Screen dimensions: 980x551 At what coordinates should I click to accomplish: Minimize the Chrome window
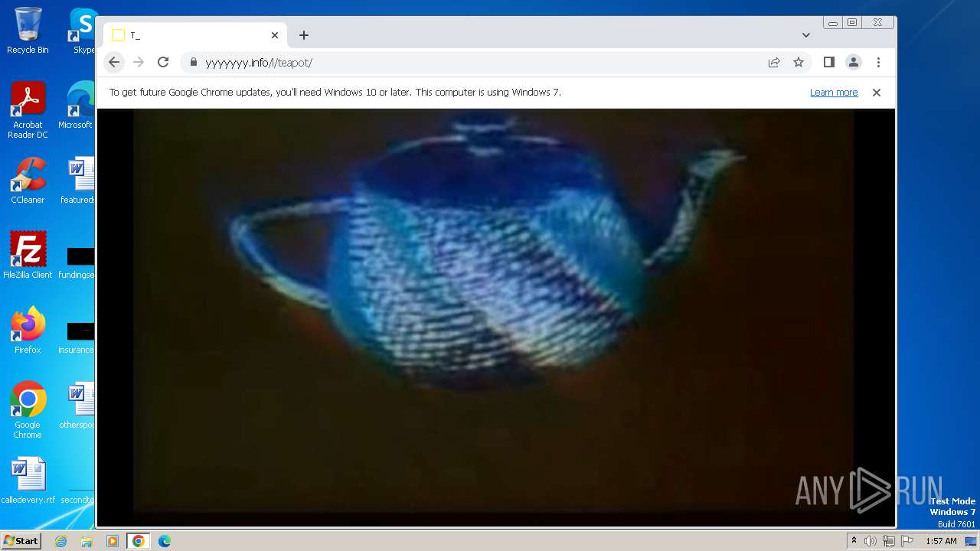coord(833,23)
